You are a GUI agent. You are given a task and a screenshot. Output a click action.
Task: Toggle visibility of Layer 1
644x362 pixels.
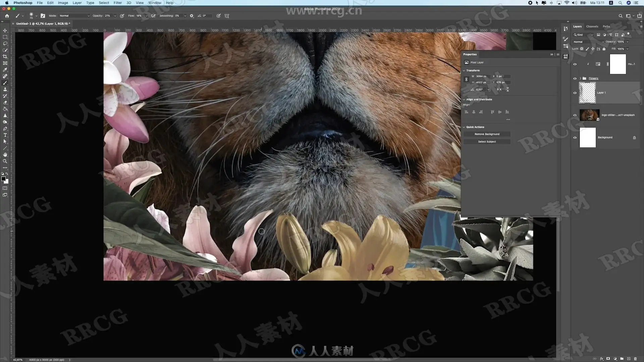point(575,93)
